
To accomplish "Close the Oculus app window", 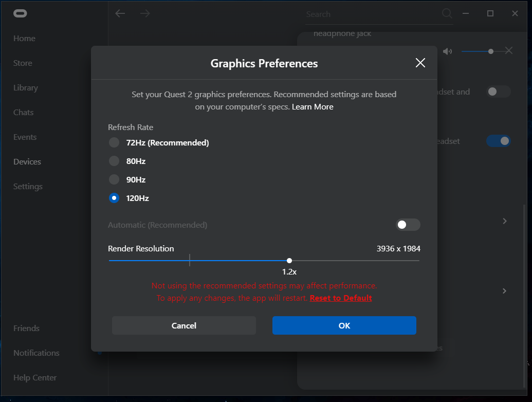I will point(515,13).
